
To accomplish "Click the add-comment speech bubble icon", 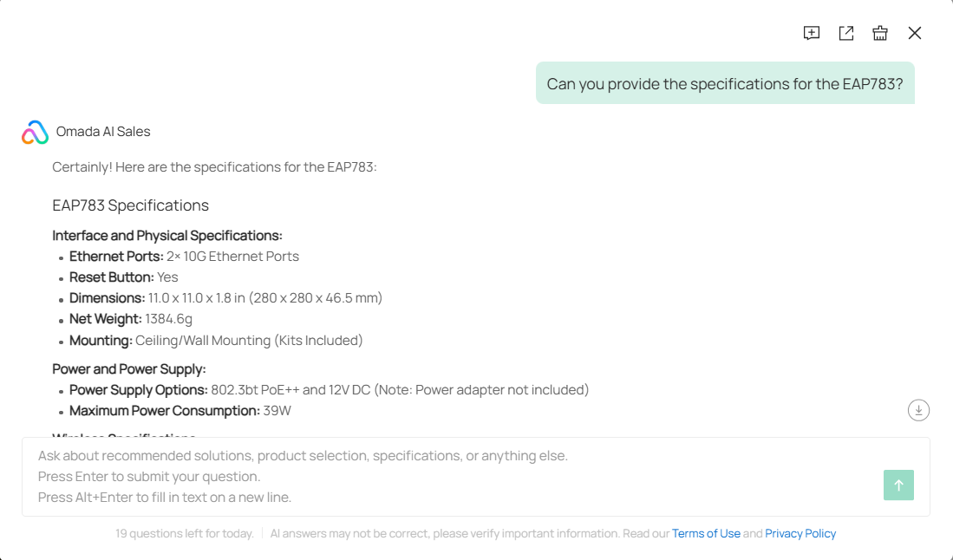I will click(811, 33).
